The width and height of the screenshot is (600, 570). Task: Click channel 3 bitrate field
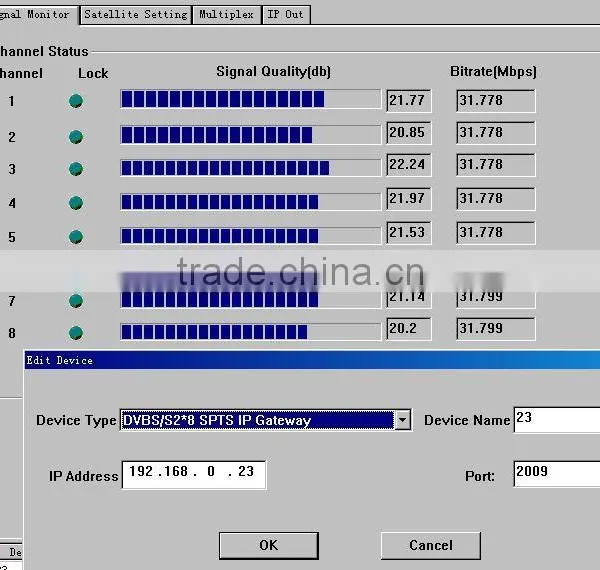[x=496, y=165]
